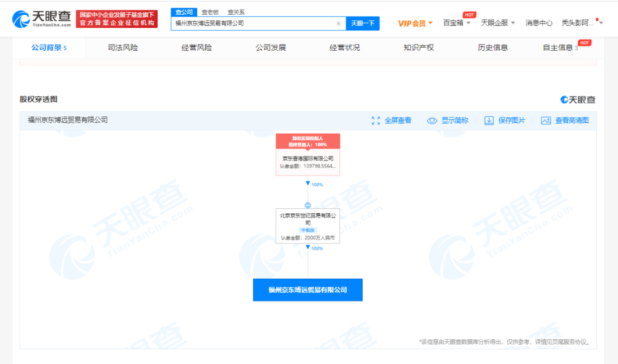Open the 百宝箱 dropdown menu
Viewport: 618px width, 364px height.
[453, 22]
